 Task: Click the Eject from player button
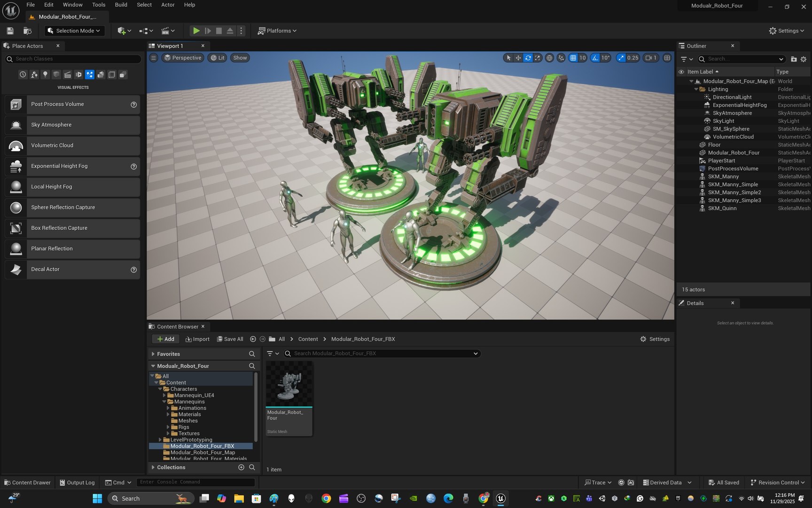tap(230, 31)
